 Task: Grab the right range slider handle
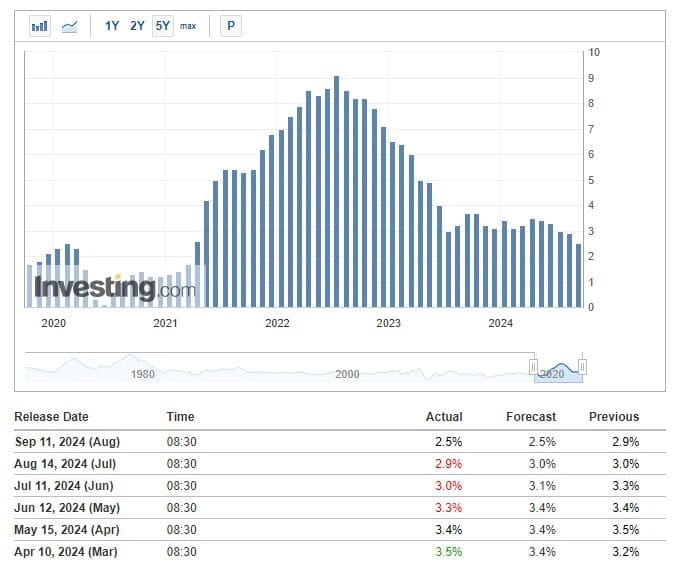click(x=582, y=367)
